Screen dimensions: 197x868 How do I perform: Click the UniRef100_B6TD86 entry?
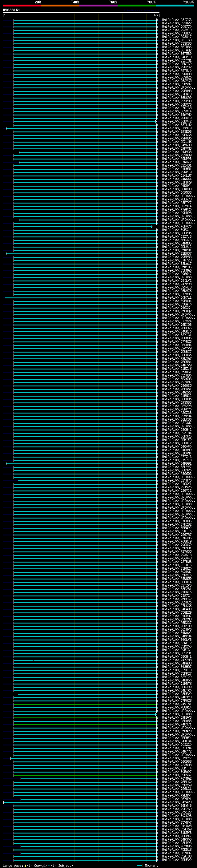[x=176, y=47]
